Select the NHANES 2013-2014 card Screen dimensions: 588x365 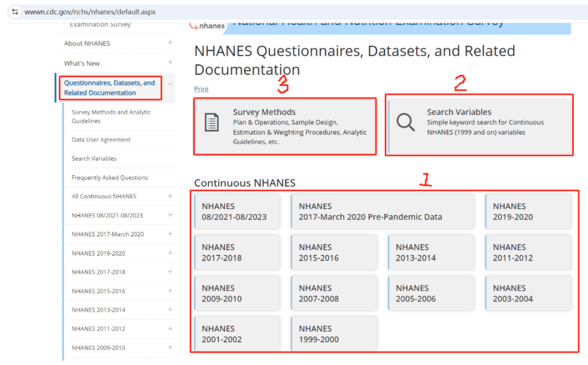tap(431, 252)
